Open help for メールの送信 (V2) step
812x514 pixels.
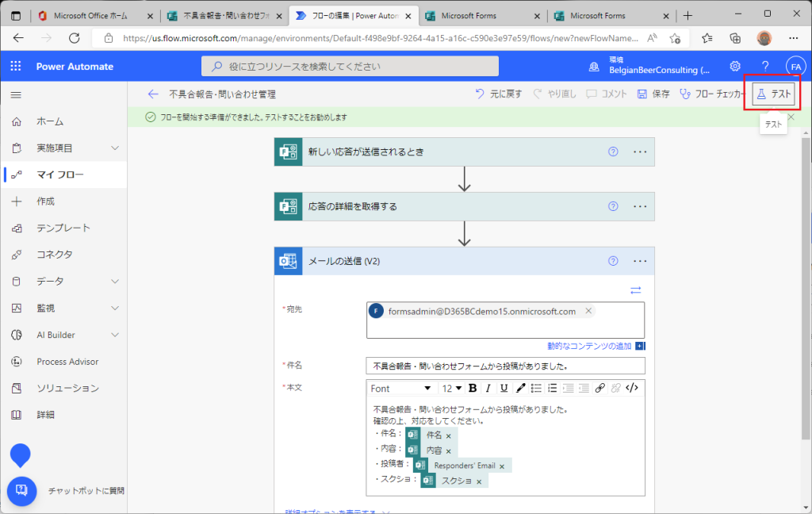613,261
